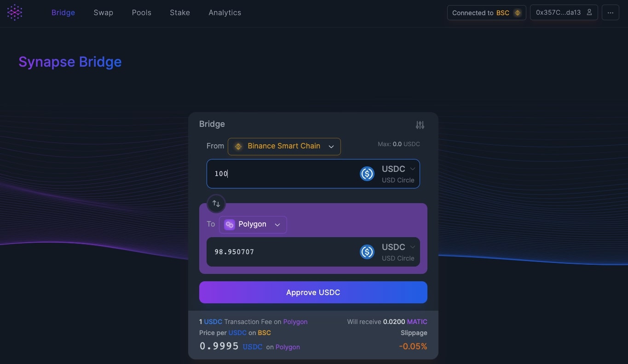Click the BSC chain icon in Connected badge
The width and height of the screenshot is (628, 364).
pos(518,13)
